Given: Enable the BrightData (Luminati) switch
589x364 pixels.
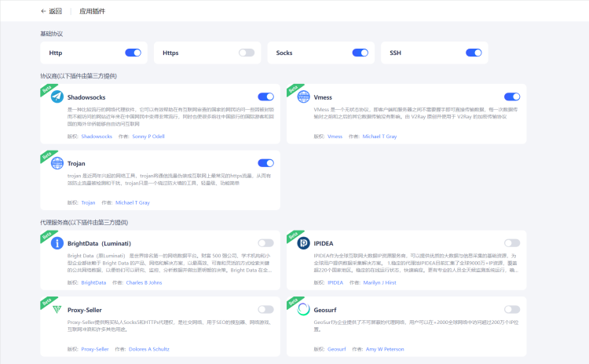Looking at the screenshot, I should click(265, 243).
